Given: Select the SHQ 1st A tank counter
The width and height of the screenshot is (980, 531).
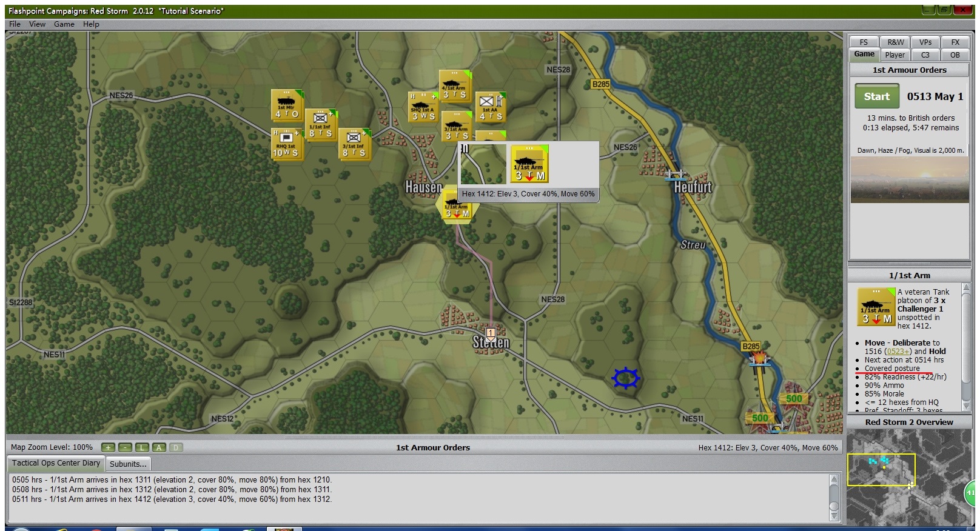Looking at the screenshot, I should [x=423, y=107].
